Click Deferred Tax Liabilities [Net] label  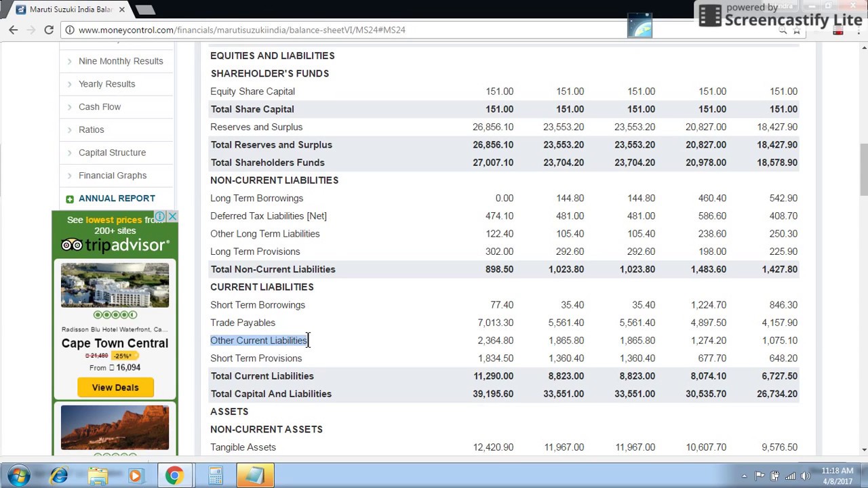pos(269,216)
